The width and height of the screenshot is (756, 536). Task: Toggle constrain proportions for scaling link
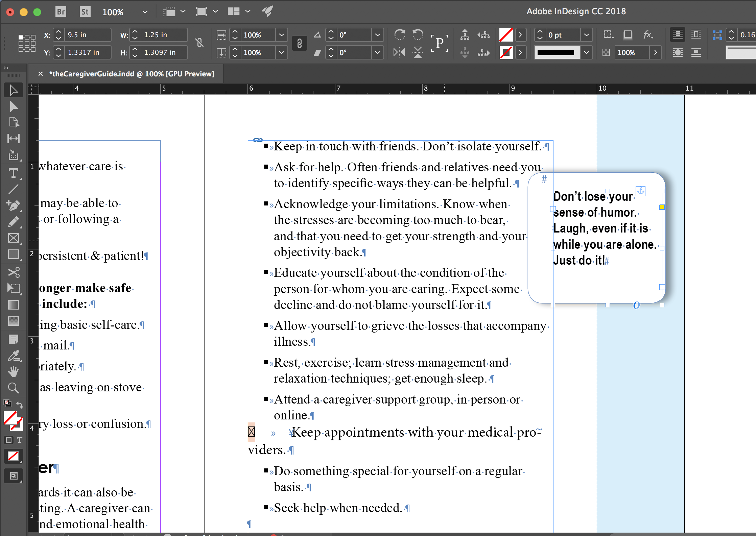[299, 43]
